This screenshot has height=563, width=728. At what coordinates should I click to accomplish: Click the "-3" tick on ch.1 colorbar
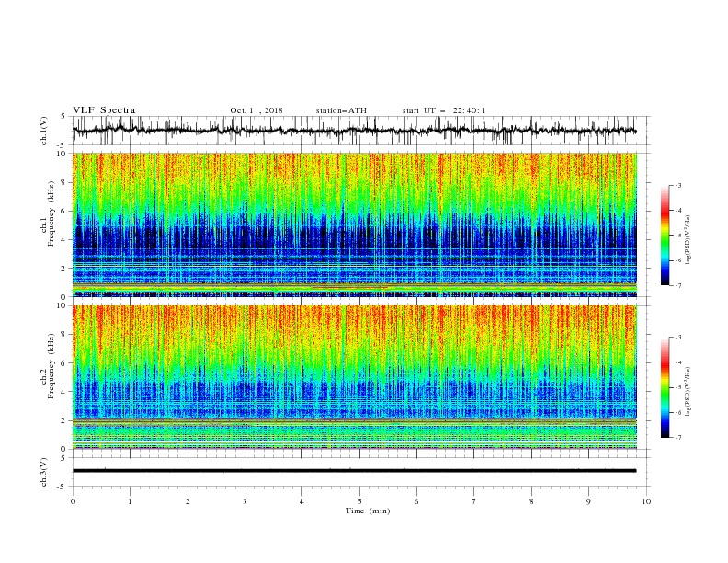point(678,185)
